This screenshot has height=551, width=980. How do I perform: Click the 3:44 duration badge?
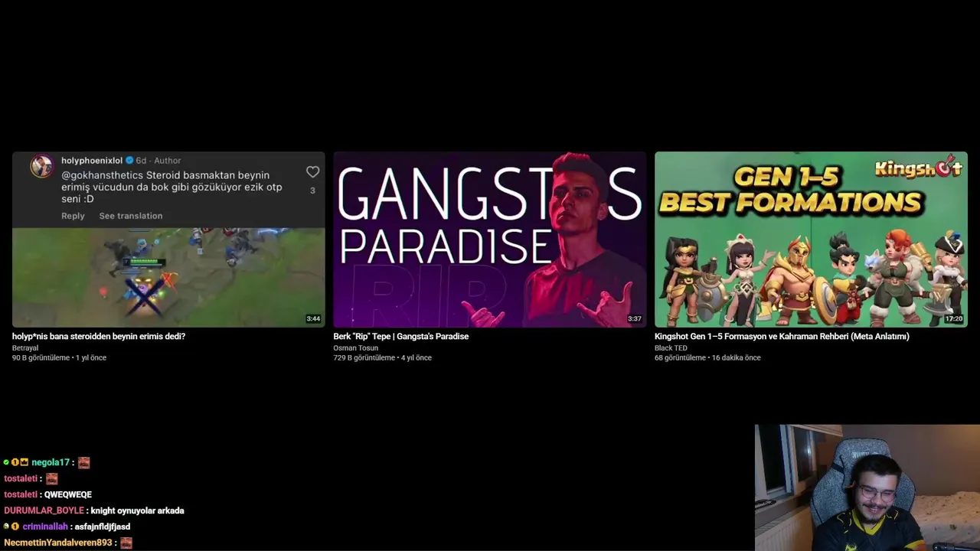click(313, 318)
